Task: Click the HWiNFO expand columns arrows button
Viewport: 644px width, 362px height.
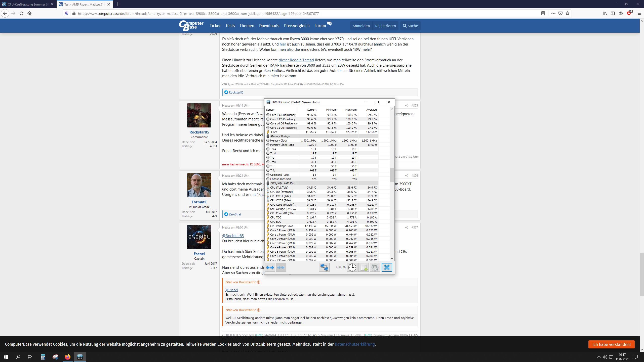Action: [x=270, y=267]
